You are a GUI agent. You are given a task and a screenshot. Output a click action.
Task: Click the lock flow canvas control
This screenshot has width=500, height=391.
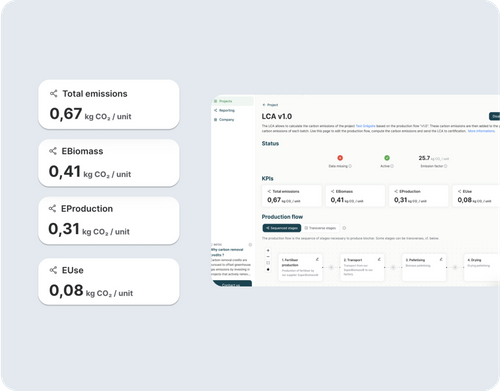point(268,269)
